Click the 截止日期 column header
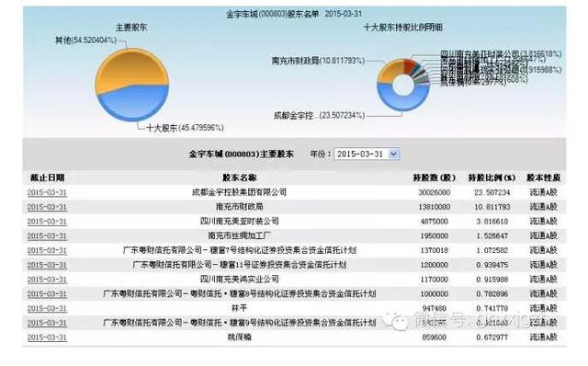 click(x=47, y=177)
